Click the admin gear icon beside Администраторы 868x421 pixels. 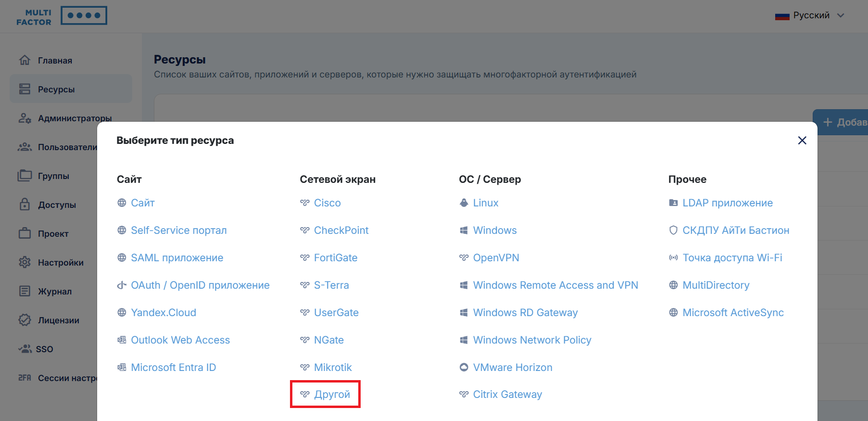pos(25,118)
